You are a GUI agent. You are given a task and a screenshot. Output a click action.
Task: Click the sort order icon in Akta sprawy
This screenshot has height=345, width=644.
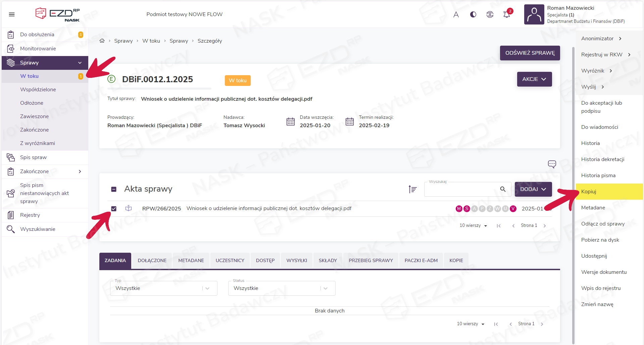point(412,189)
